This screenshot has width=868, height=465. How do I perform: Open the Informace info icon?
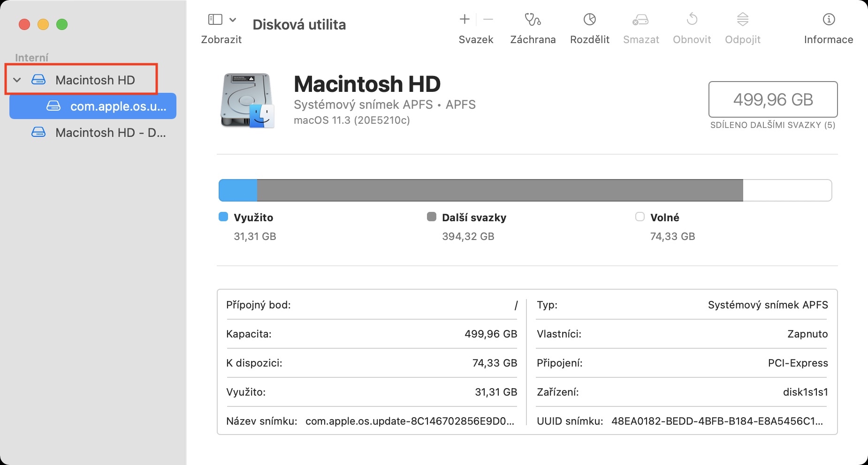click(829, 20)
